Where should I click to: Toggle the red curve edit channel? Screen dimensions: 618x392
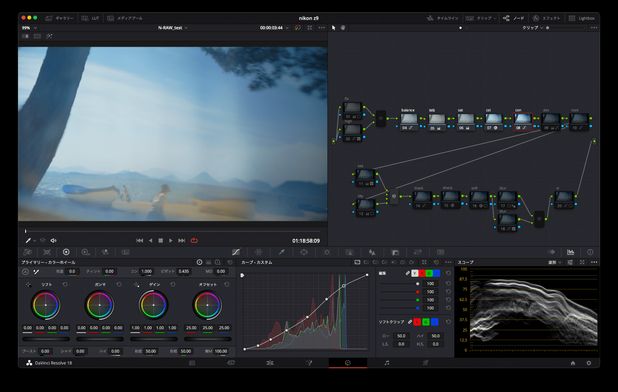[x=422, y=273]
